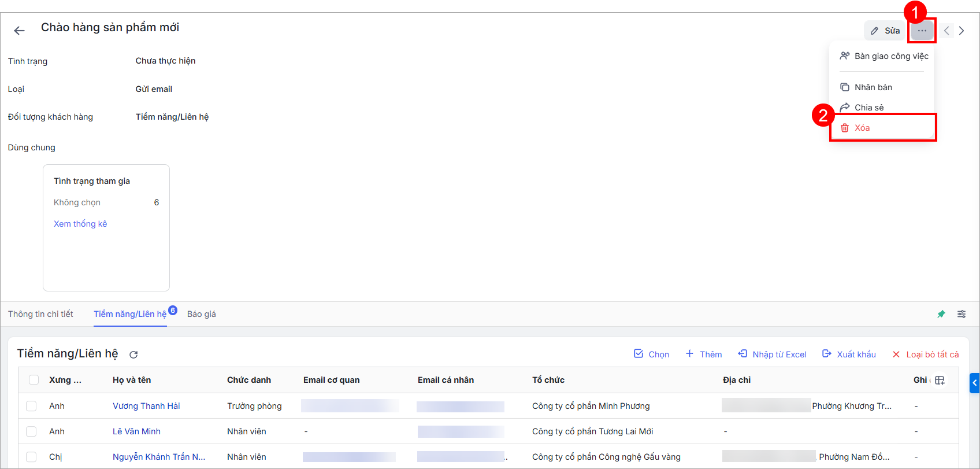This screenshot has width=980, height=469.
Task: Expand the blue side panel arrow
Action: pyautogui.click(x=975, y=383)
